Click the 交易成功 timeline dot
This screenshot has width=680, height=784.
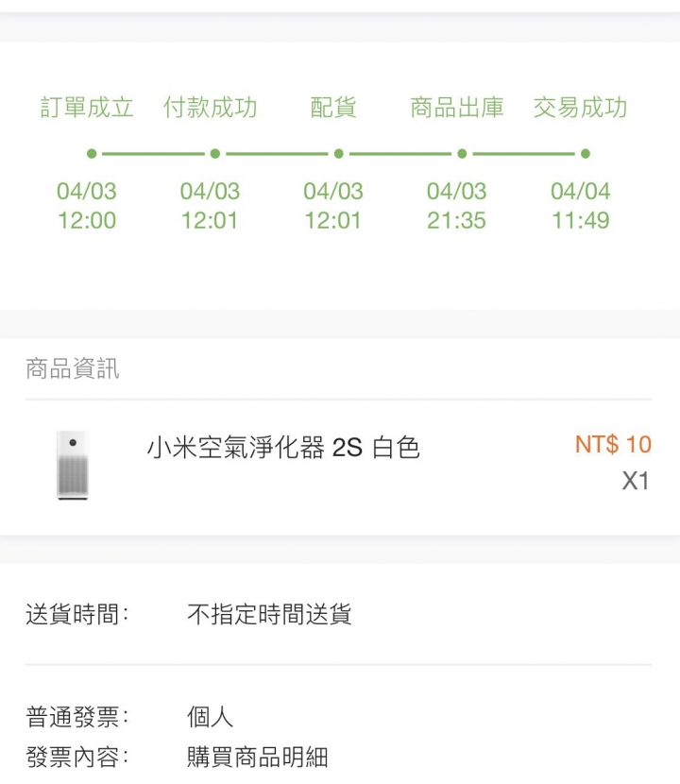point(586,154)
